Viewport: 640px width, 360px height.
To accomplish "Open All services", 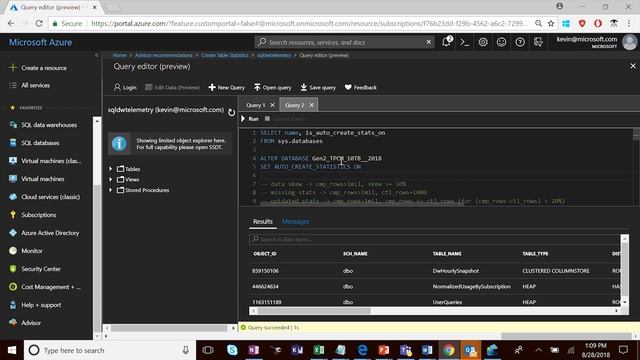I will tap(30, 85).
